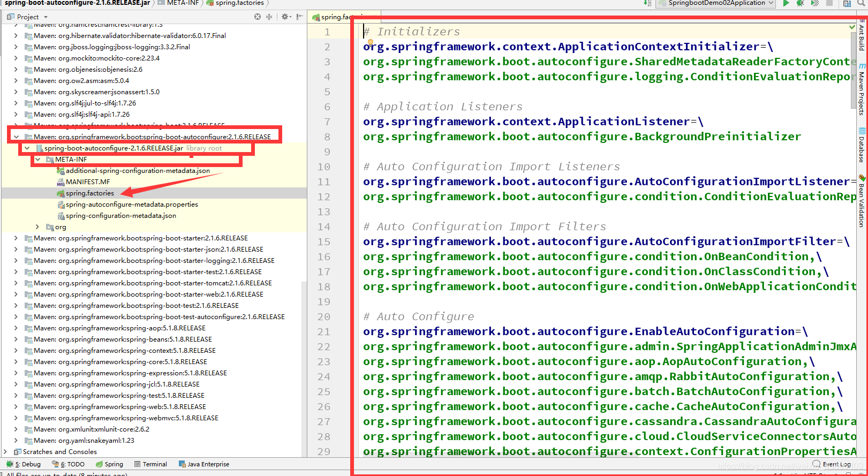Click spring-boot-autoconfigure-2.1.6.RELEASE.jar breadcrumb
This screenshot has height=476, width=868.
point(77,3)
